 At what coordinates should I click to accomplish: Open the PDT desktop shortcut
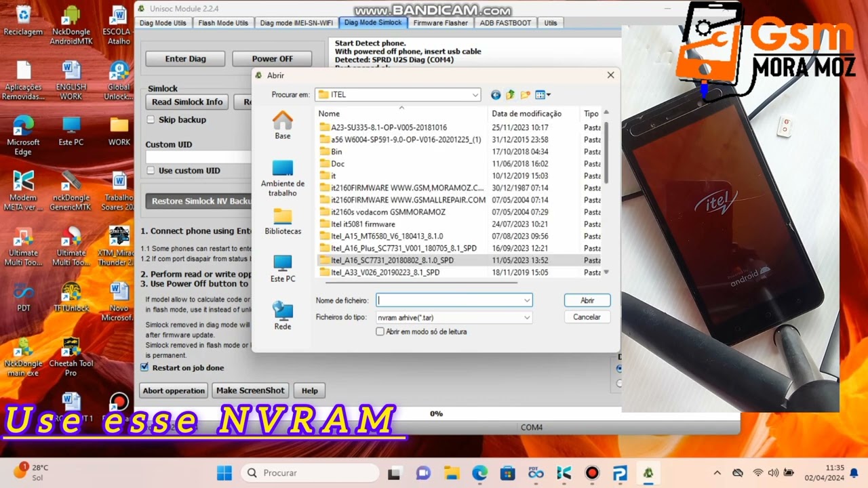[x=23, y=297]
